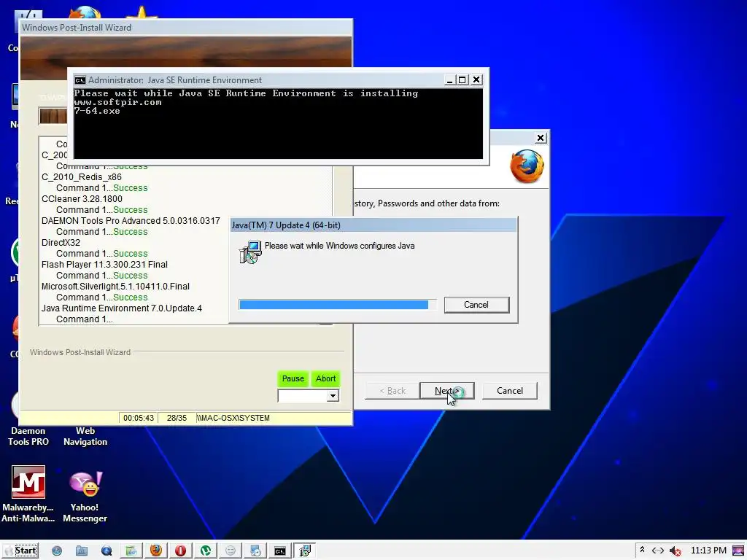This screenshot has width=747, height=560.
Task: Select the DirectX32 log entry
Action: click(x=61, y=242)
